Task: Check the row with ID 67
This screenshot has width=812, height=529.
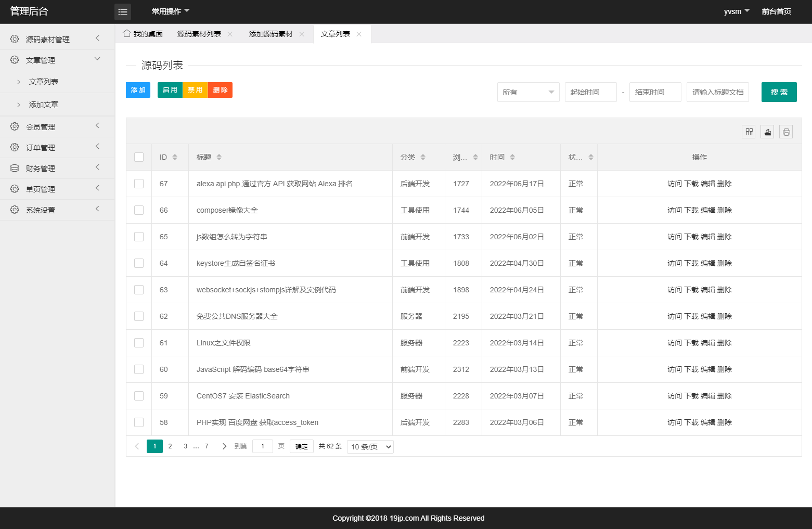Action: (139, 184)
